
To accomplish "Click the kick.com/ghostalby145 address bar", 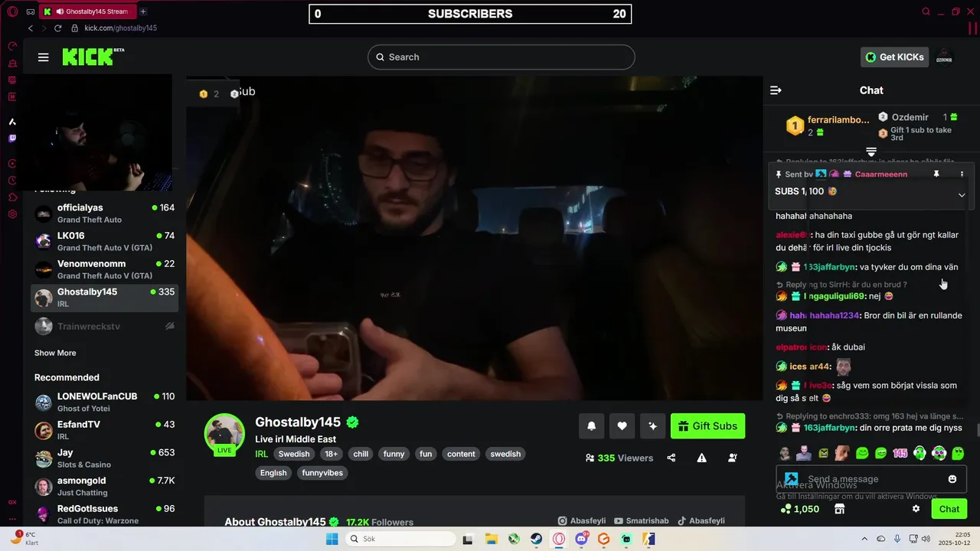I will [120, 28].
